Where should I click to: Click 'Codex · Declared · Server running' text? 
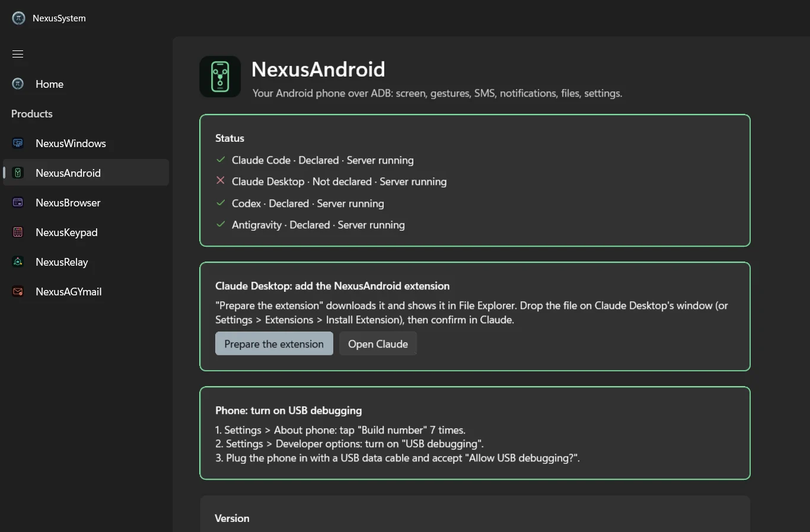(x=308, y=203)
